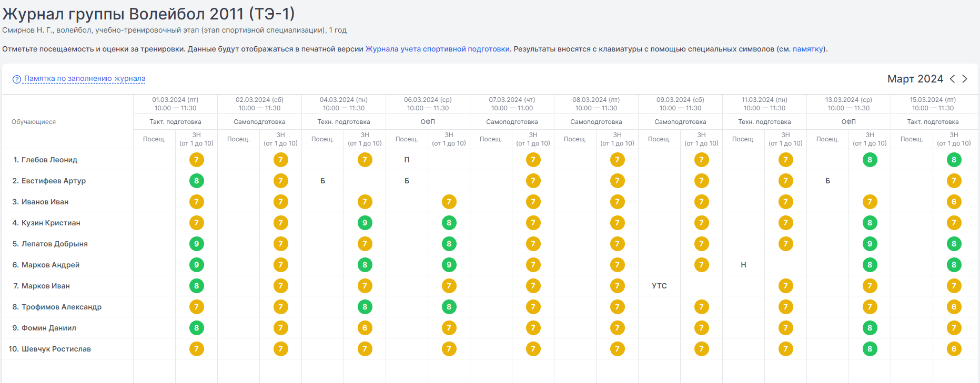
Task: Click Глебов Леонид attendance mark П on 06.03.2024
Action: tap(407, 160)
